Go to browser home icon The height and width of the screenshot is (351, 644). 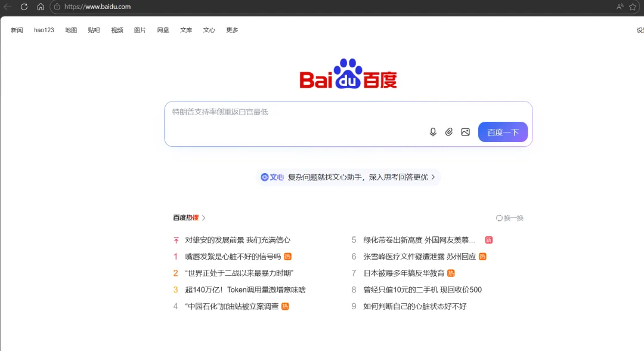pos(41,7)
